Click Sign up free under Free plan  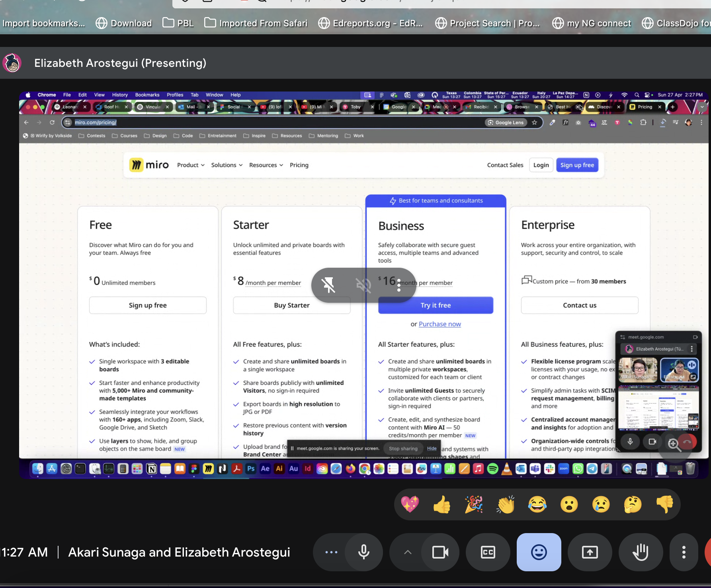tap(148, 305)
